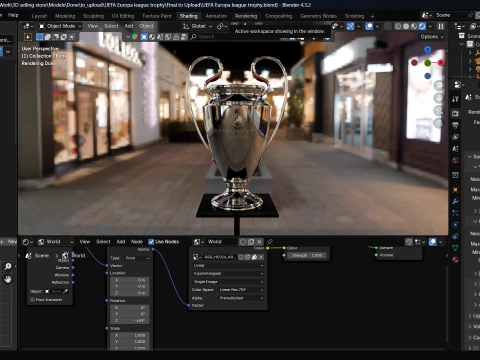Toggle the node editor pin icon
The image size is (480, 360).
(x=270, y=242)
